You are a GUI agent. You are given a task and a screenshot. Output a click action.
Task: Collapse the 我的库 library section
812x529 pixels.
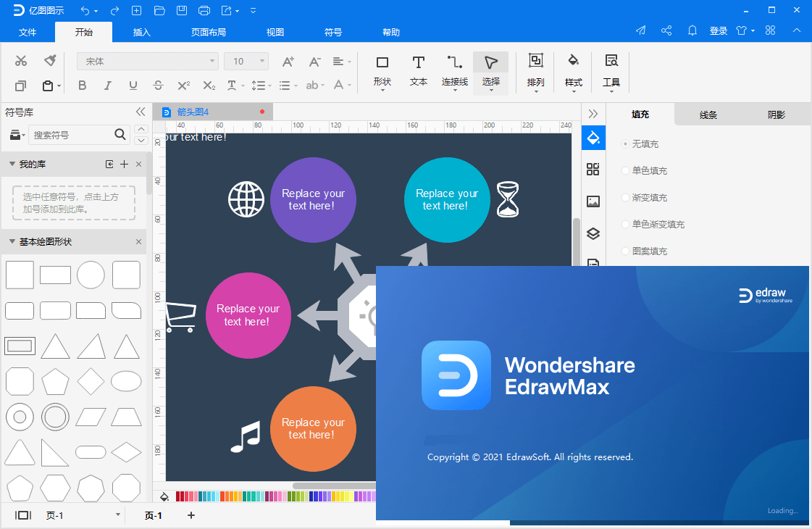coord(12,164)
